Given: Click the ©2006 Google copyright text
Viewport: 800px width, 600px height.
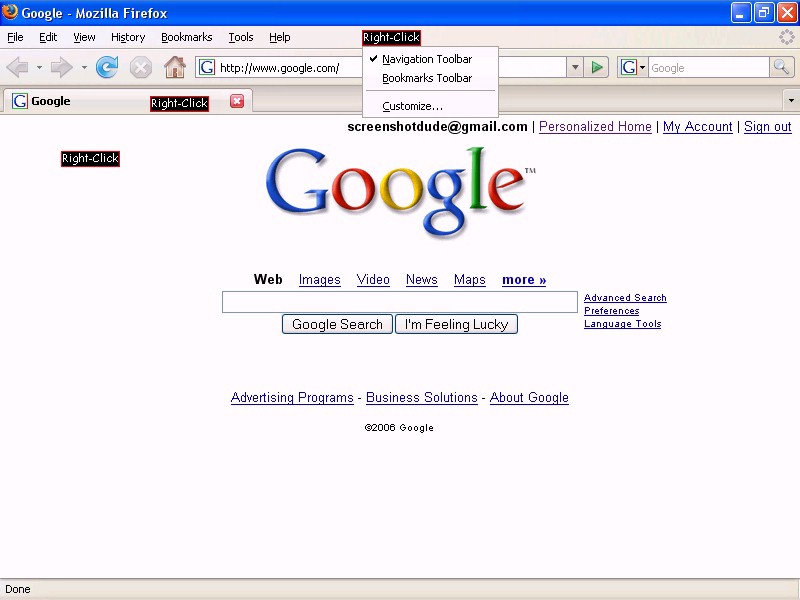Looking at the screenshot, I should (x=399, y=428).
